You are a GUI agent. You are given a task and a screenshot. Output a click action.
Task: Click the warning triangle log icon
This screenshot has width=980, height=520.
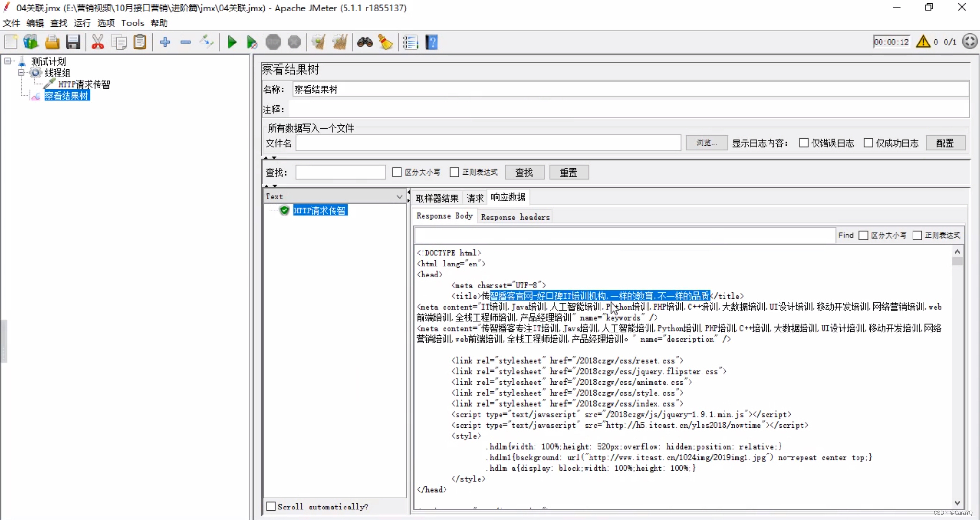pos(923,42)
